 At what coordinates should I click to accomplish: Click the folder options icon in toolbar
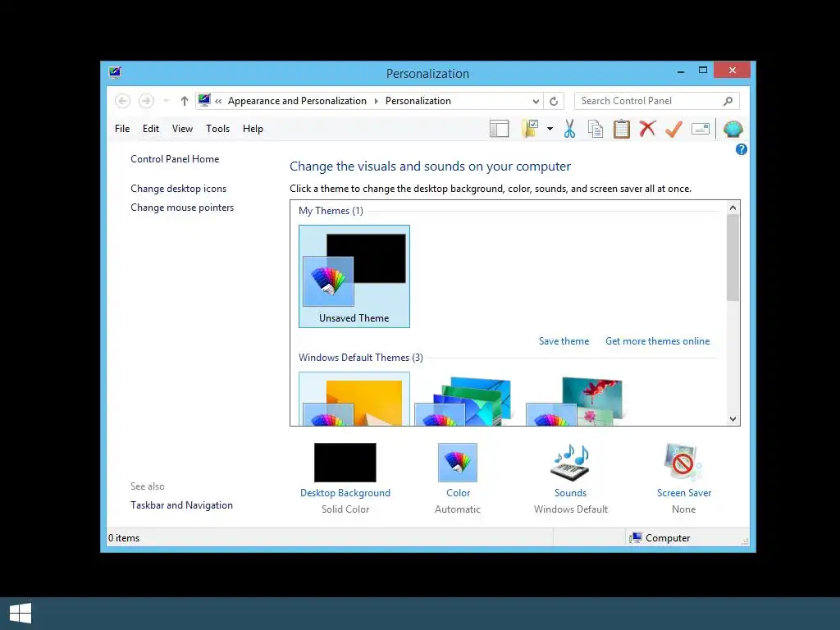(x=530, y=129)
